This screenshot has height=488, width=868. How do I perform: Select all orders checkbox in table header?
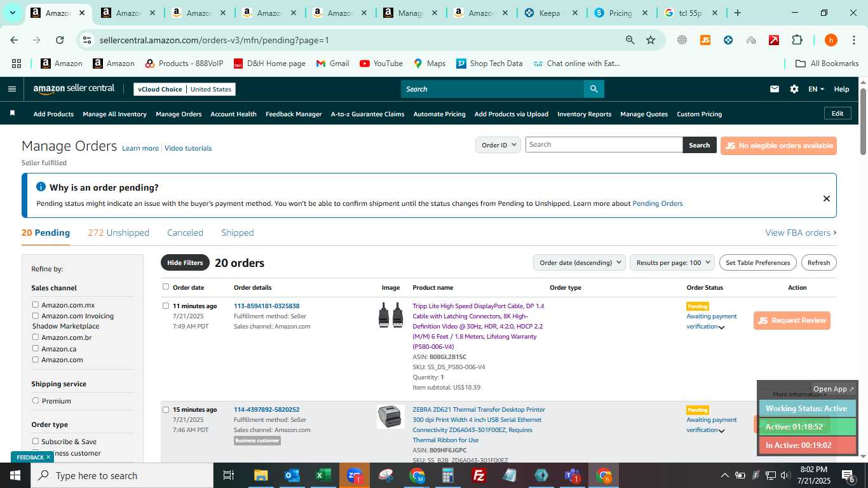[x=166, y=287]
